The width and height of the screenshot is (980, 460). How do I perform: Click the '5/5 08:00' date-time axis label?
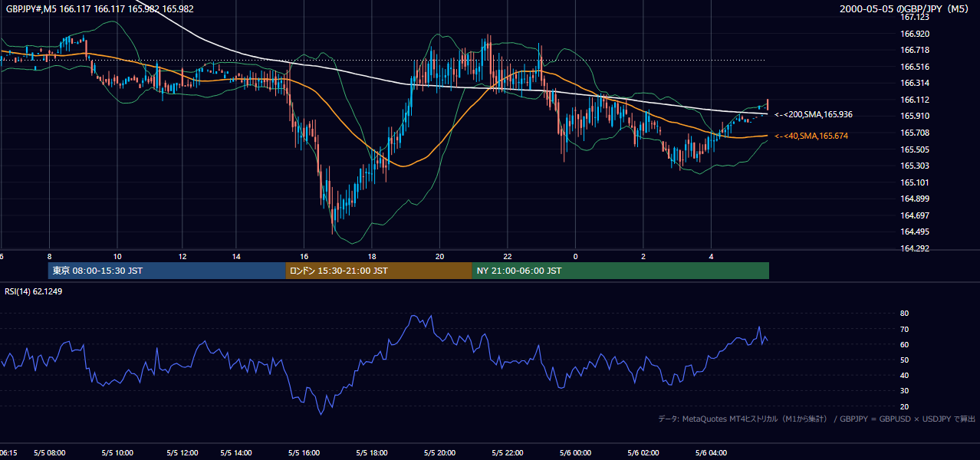click(x=50, y=452)
